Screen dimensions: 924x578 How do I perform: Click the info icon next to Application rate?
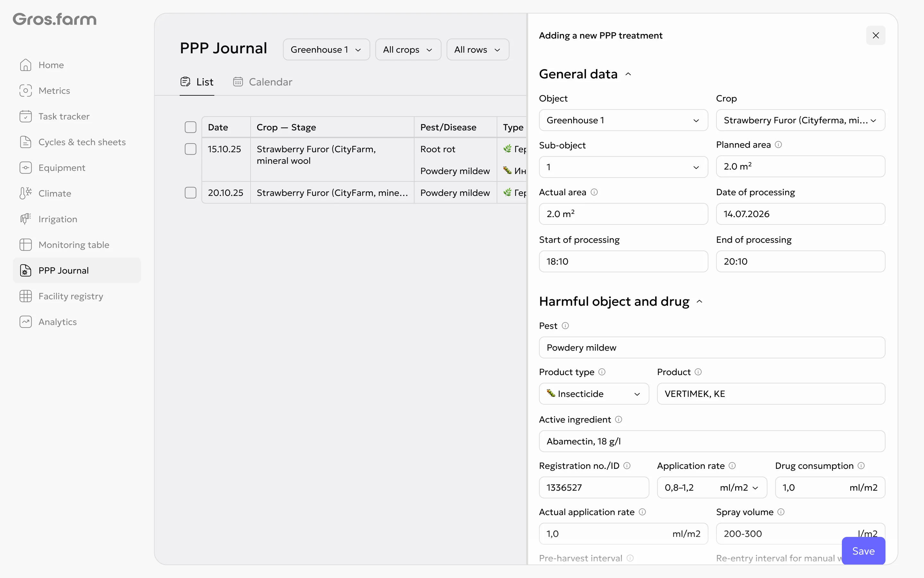[732, 466]
